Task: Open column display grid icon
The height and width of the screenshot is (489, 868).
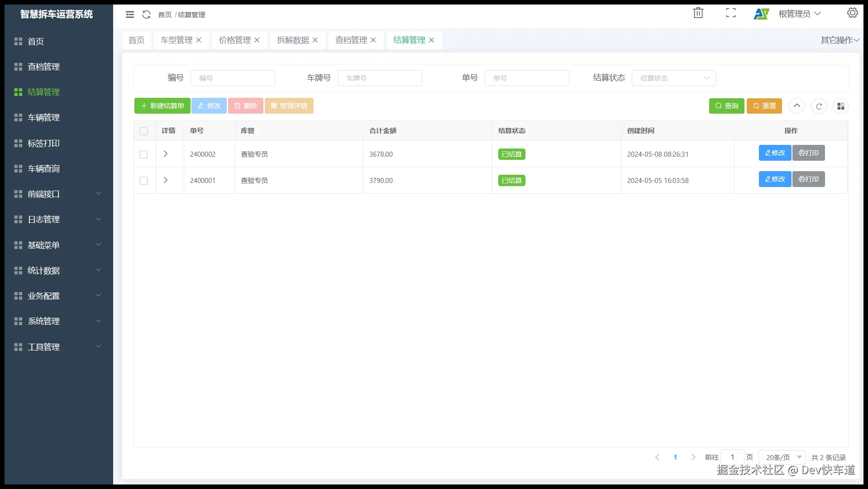Action: click(x=841, y=106)
